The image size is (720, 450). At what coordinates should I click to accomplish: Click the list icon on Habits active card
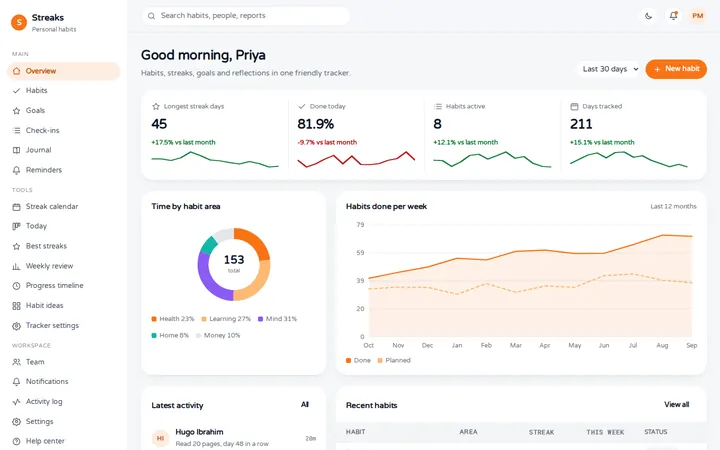[438, 107]
